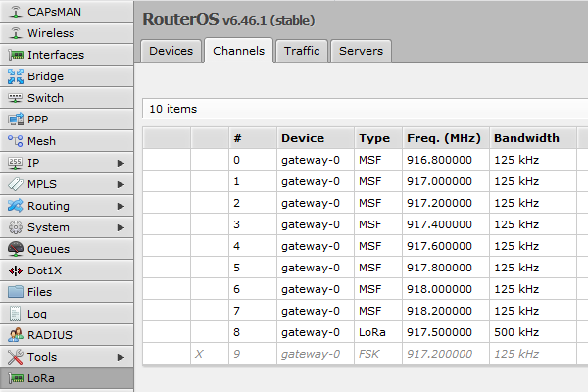Click the System gear icon
Image resolution: width=588 pixels, height=392 pixels.
(16, 227)
